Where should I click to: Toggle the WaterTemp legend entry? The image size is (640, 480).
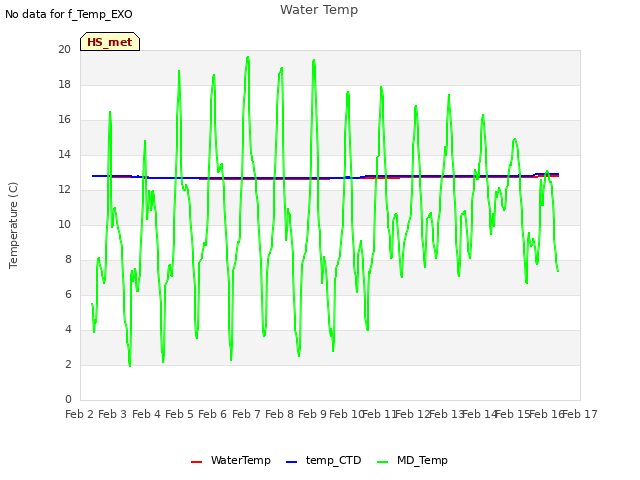tap(231, 461)
